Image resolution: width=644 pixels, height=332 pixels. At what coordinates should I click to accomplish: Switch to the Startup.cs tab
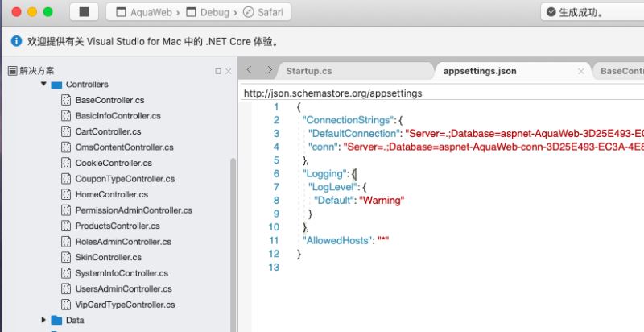click(x=309, y=71)
